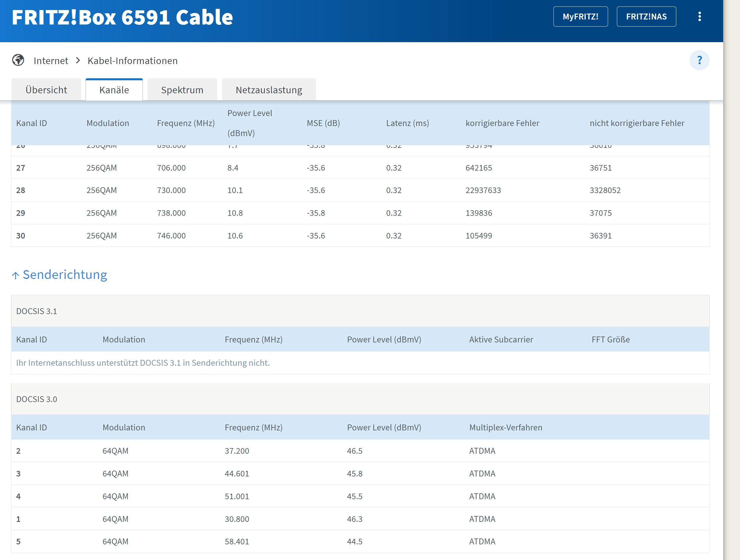Collapse the Senderichtung section heading
This screenshot has height=560, width=740.
[x=65, y=274]
